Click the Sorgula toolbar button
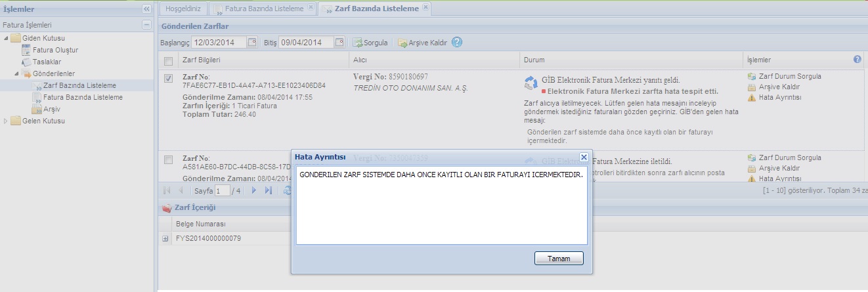Image resolution: width=868 pixels, height=292 pixels. (370, 43)
